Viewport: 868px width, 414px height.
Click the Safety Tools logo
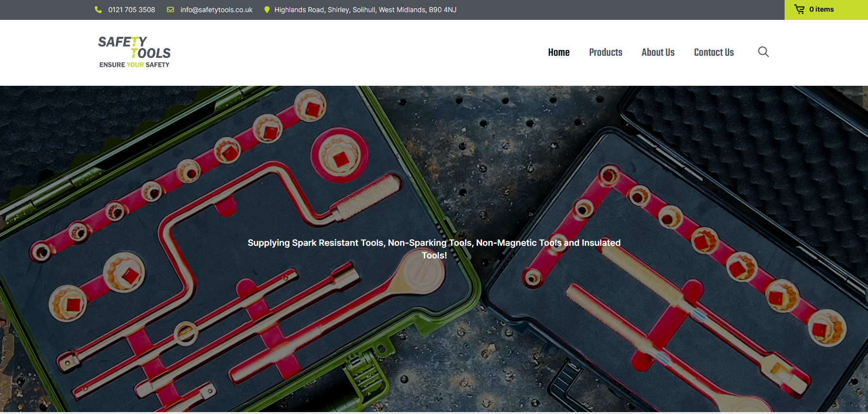(x=134, y=52)
